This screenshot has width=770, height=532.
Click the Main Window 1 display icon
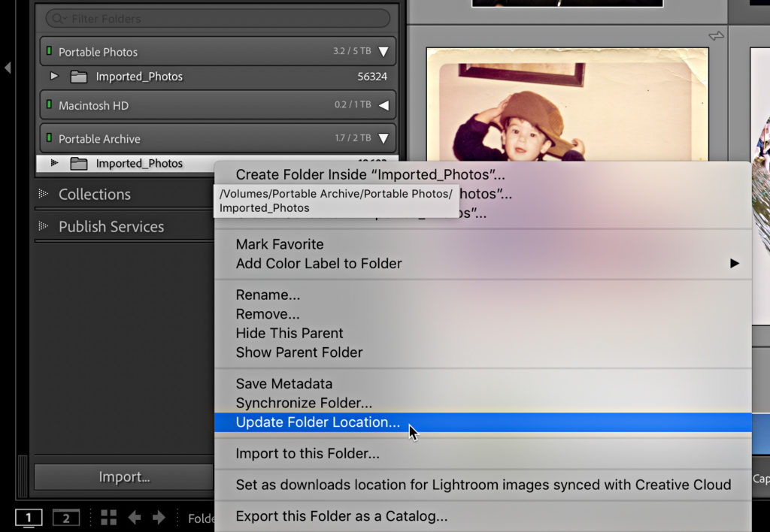[x=29, y=518]
